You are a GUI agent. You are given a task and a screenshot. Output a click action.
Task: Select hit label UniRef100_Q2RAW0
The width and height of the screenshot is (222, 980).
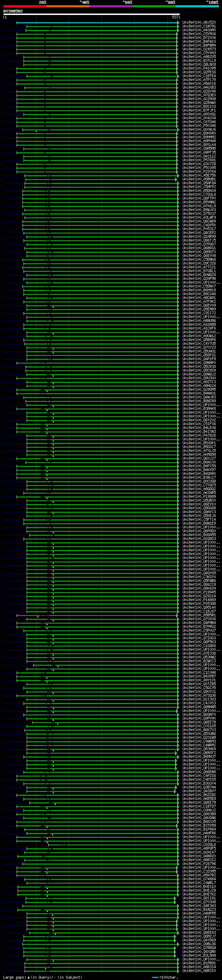point(199,103)
